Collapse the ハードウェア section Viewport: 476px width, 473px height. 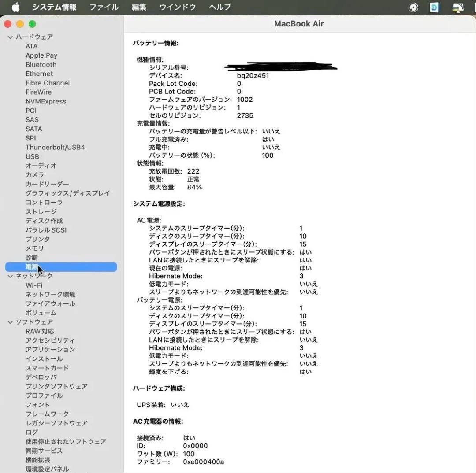coord(10,37)
